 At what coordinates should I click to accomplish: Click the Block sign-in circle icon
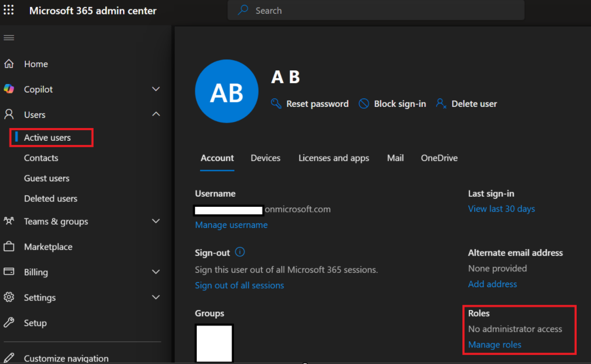coord(363,104)
